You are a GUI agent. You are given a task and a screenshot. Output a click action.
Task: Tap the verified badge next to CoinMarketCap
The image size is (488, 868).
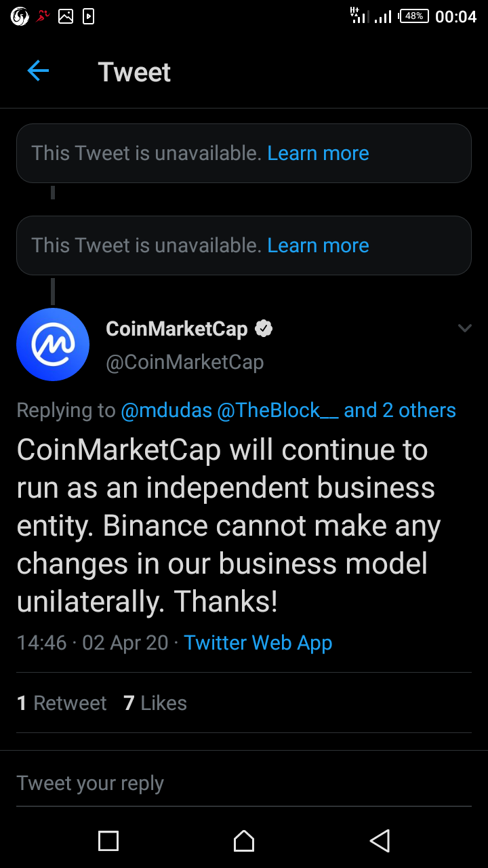click(x=264, y=330)
